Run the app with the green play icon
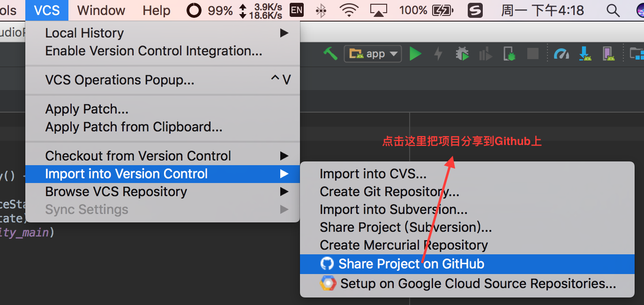The image size is (644, 305). click(415, 54)
